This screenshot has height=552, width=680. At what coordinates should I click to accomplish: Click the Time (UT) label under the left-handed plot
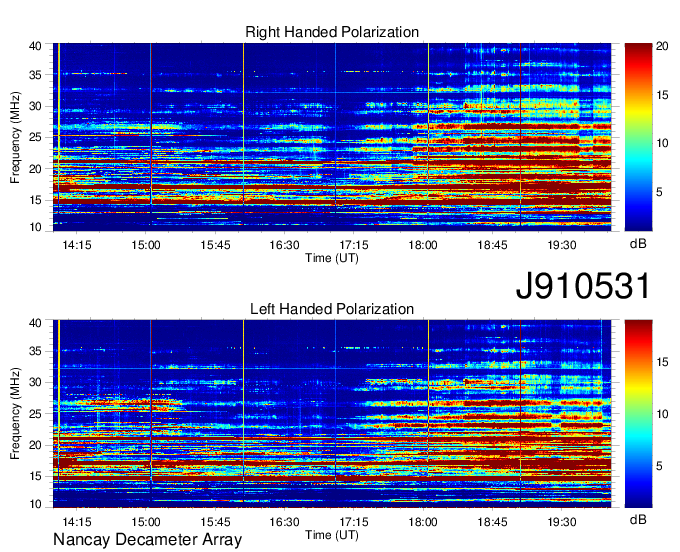click(332, 535)
